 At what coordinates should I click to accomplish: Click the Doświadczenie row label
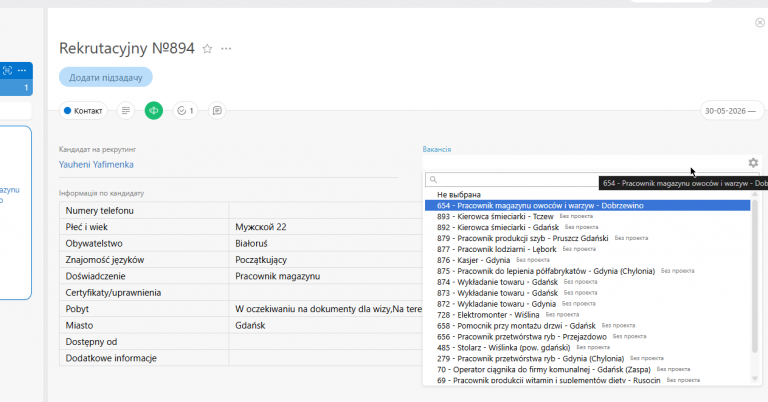coord(96,276)
